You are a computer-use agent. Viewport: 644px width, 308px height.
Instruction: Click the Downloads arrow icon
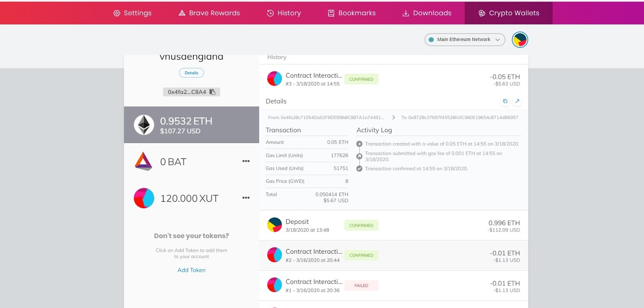pos(406,13)
